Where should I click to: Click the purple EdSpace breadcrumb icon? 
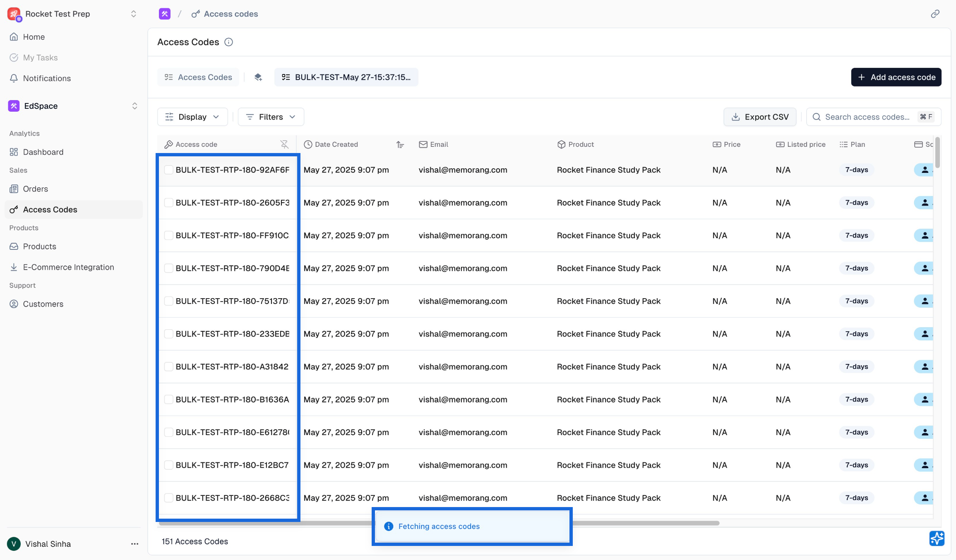(165, 14)
